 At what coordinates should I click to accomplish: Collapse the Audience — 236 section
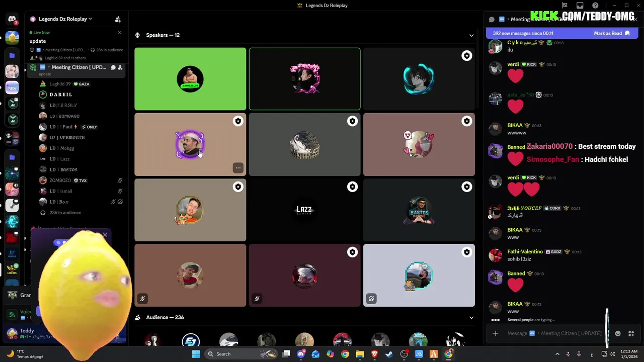pos(471,317)
